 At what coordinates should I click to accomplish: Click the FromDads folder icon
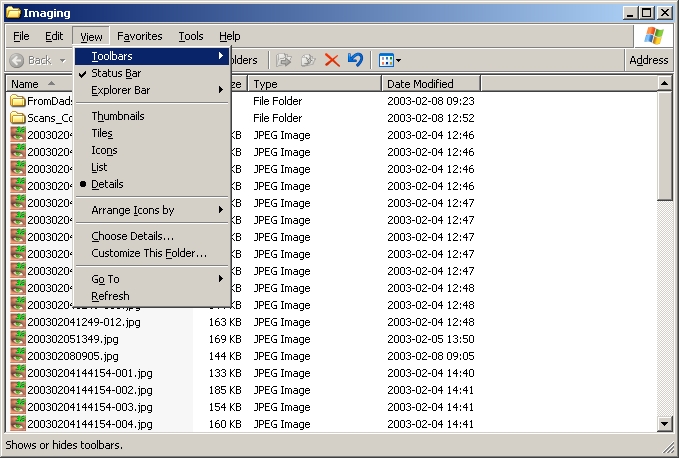click(17, 101)
